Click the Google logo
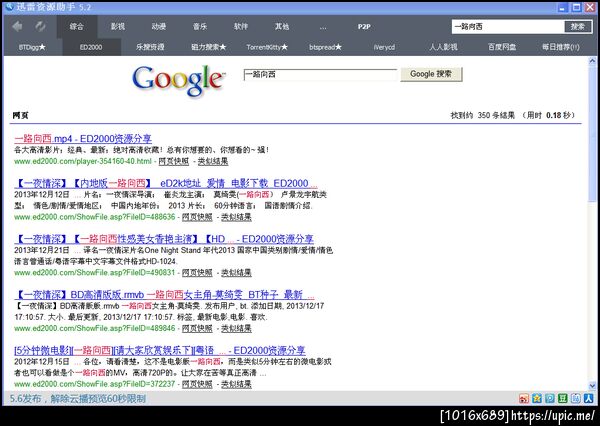 178,80
